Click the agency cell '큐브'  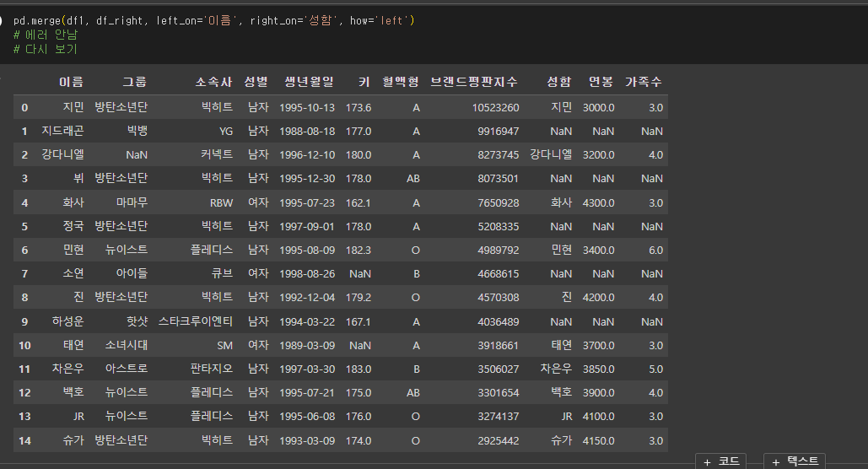click(223, 273)
